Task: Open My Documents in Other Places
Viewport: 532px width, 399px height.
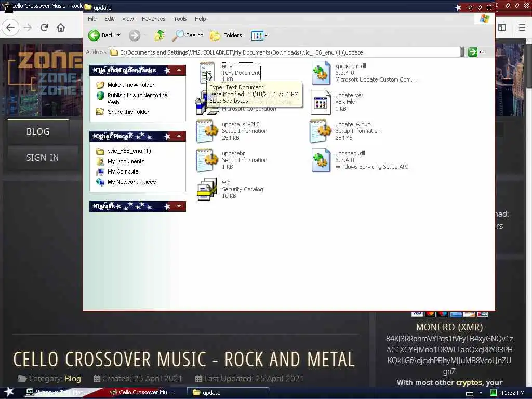Action: pos(126,161)
